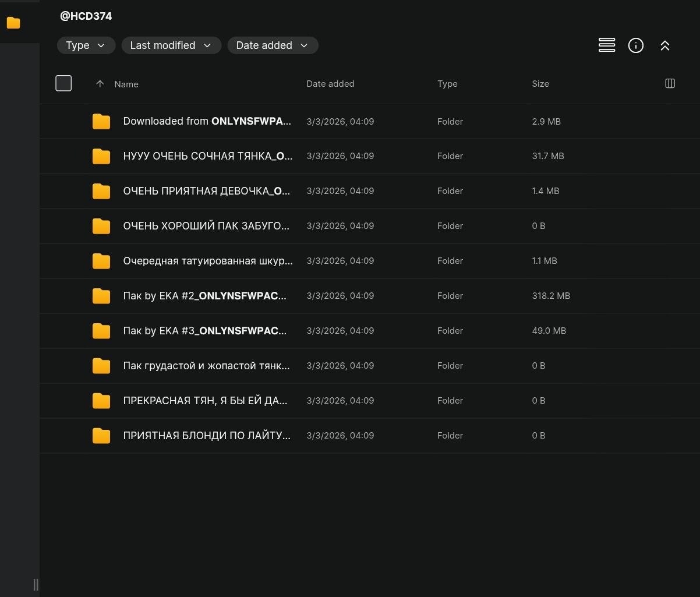Viewport: 700px width, 597px height.
Task: Open the column chooser icon
Action: (x=670, y=84)
